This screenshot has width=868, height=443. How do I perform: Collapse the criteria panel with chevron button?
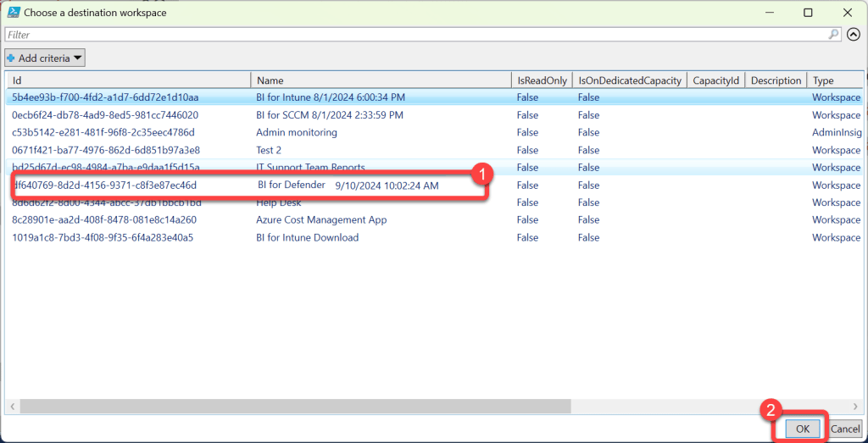[x=855, y=35]
